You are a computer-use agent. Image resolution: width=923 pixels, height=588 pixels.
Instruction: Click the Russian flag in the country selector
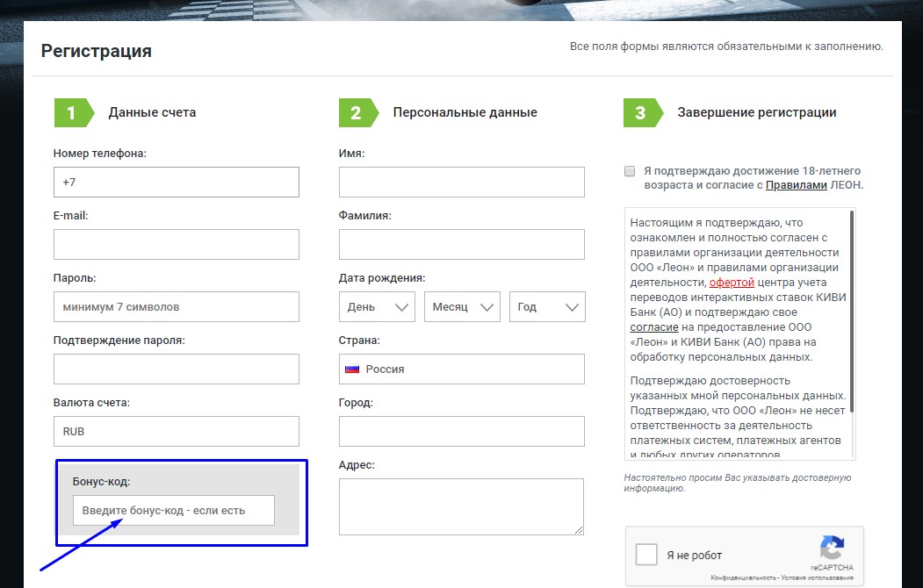pyautogui.click(x=353, y=369)
